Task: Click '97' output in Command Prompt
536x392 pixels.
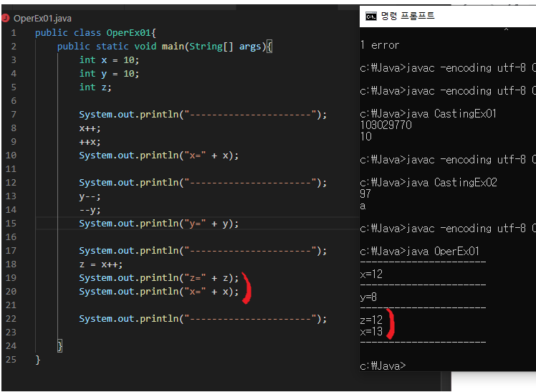Action: tap(365, 193)
